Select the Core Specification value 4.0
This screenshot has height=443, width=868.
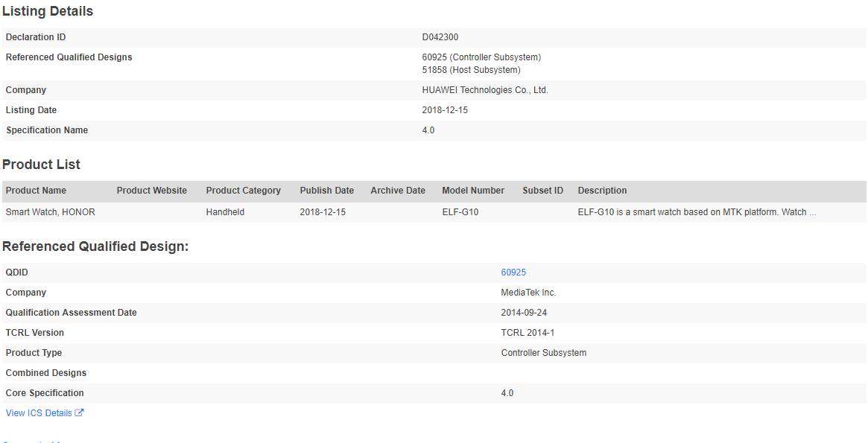507,393
